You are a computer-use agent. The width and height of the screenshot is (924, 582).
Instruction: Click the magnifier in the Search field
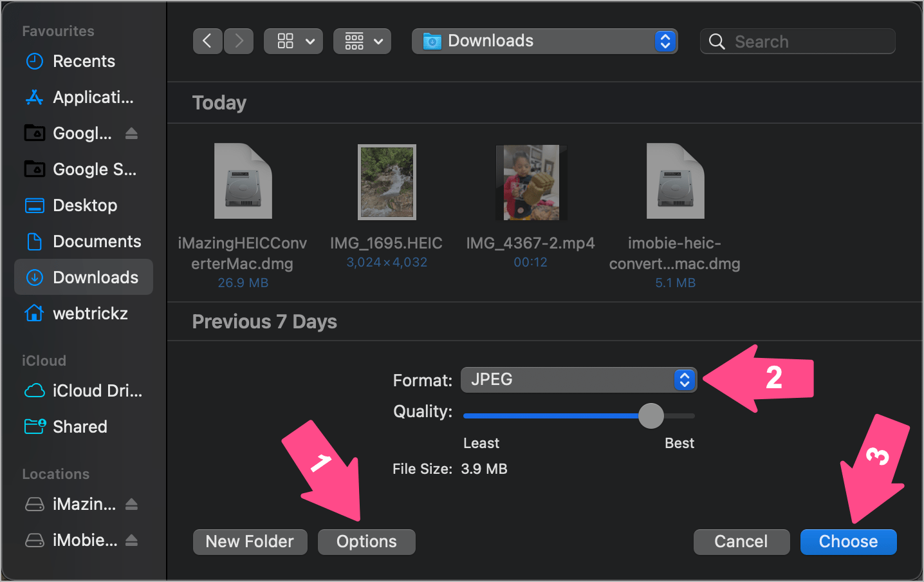pyautogui.click(x=717, y=41)
